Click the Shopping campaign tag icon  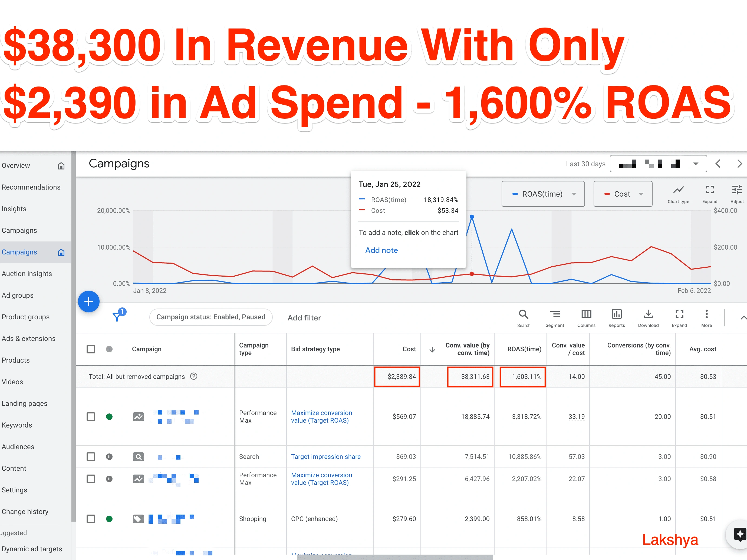[x=139, y=519]
